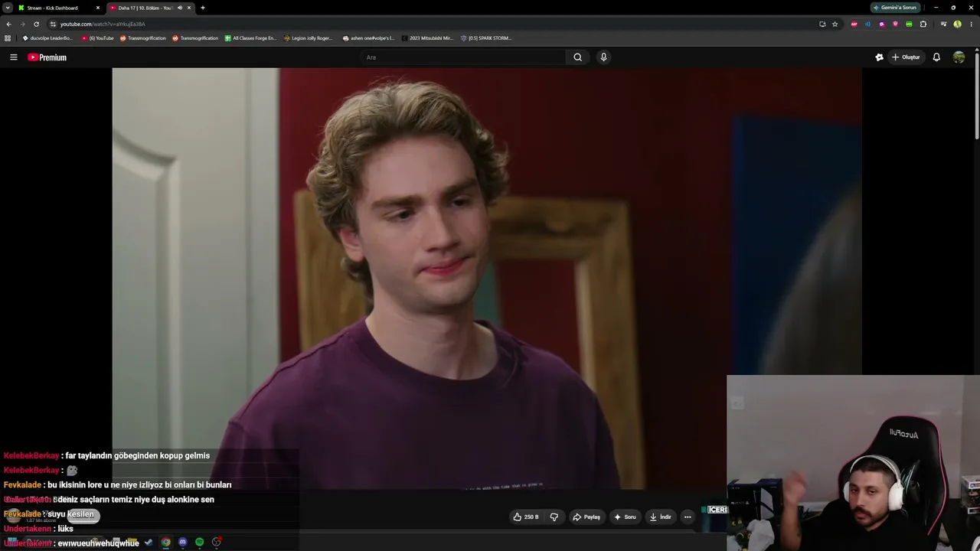Click Gemini'a Sorun button
Image resolution: width=980 pixels, height=551 pixels.
point(895,8)
